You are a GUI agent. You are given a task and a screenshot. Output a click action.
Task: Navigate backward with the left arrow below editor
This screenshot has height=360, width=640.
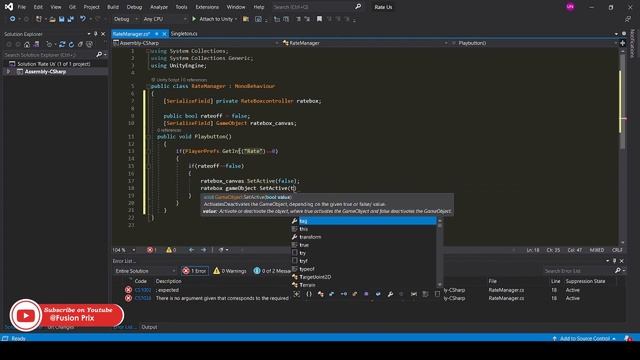click(191, 250)
